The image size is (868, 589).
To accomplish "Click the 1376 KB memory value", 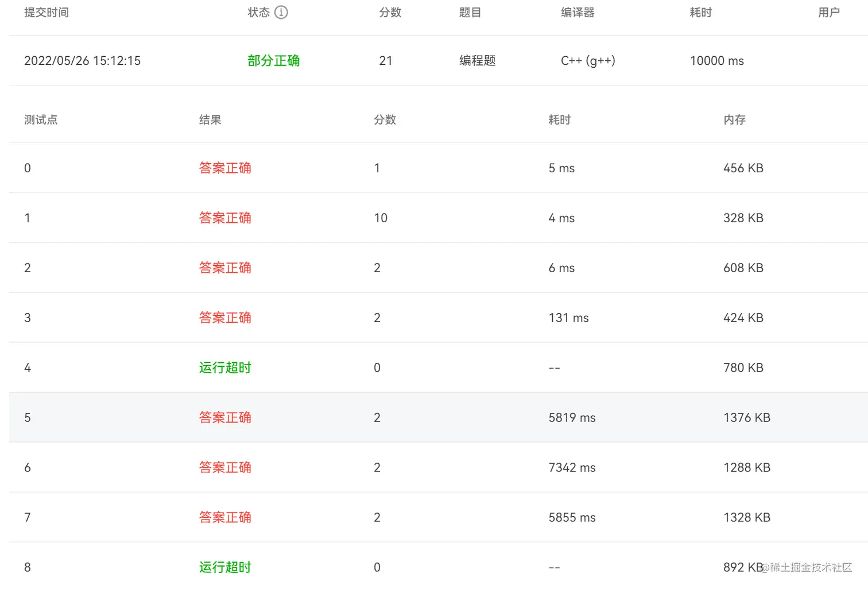I will [747, 417].
